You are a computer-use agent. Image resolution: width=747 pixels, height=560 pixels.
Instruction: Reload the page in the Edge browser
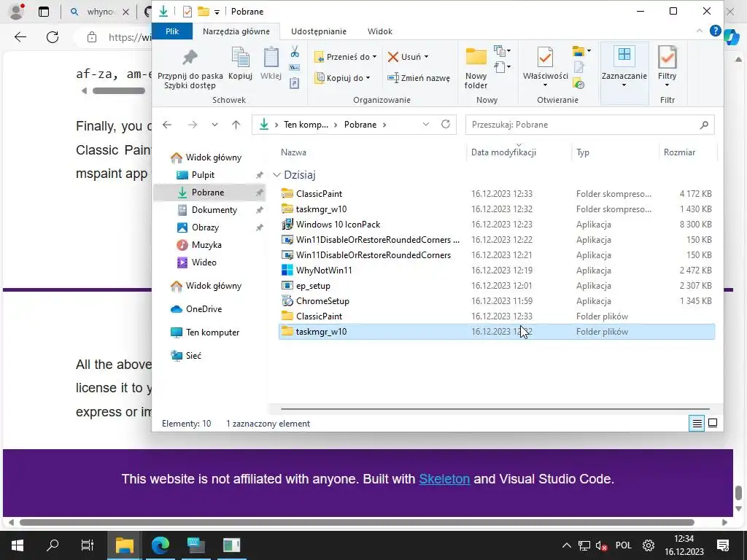pyautogui.click(x=53, y=37)
